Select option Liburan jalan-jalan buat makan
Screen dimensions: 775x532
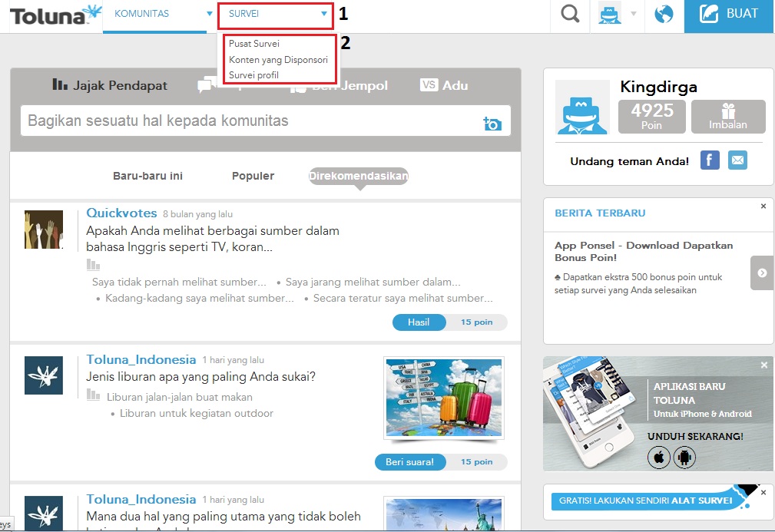point(180,397)
